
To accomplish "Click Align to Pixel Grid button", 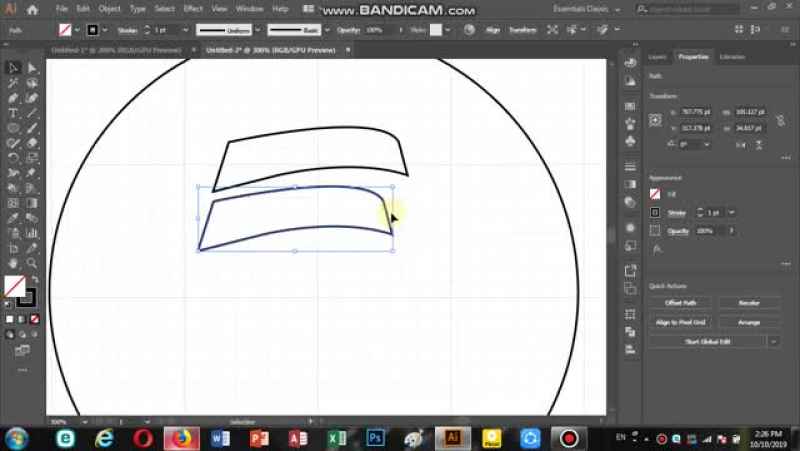I will (x=681, y=322).
